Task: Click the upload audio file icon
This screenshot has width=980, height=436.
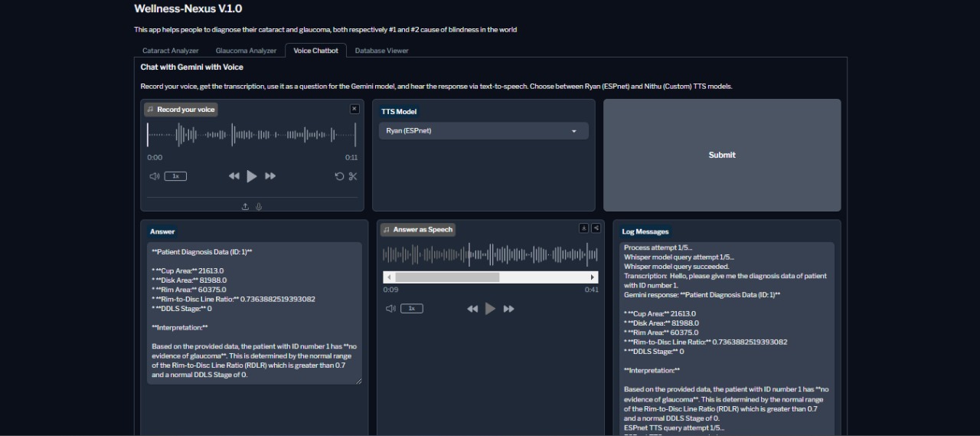Action: click(245, 206)
